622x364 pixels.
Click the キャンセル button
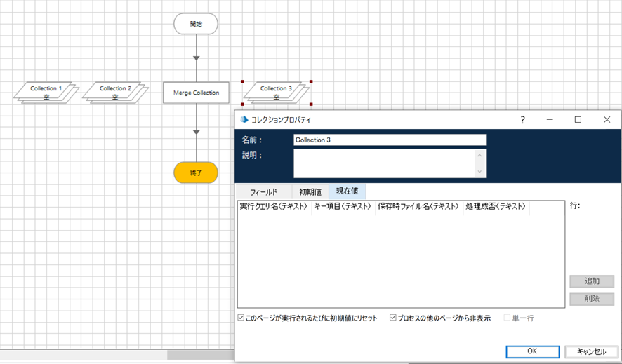[x=591, y=351]
